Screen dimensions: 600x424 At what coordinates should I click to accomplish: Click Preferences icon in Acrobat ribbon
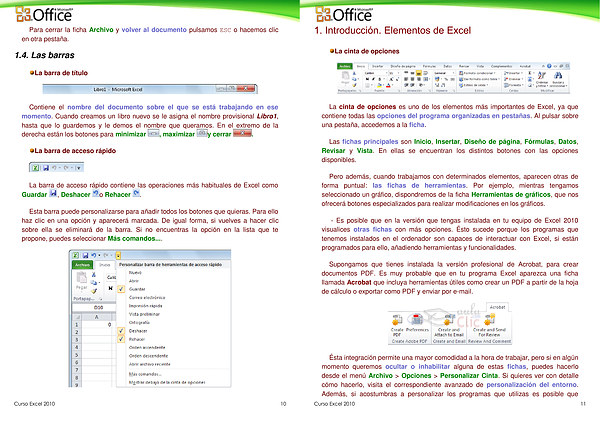416,318
